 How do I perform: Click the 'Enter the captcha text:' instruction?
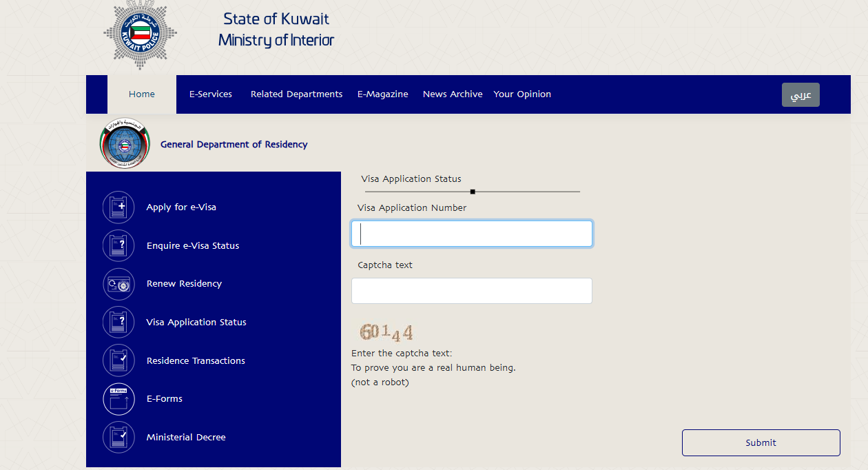click(402, 354)
